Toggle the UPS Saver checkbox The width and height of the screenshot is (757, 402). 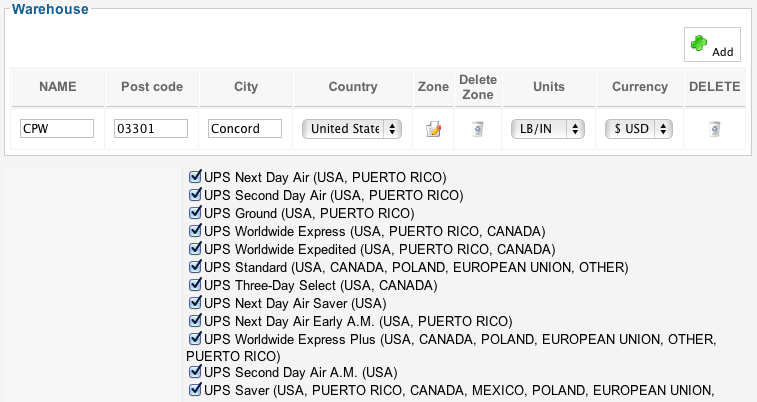pyautogui.click(x=195, y=389)
